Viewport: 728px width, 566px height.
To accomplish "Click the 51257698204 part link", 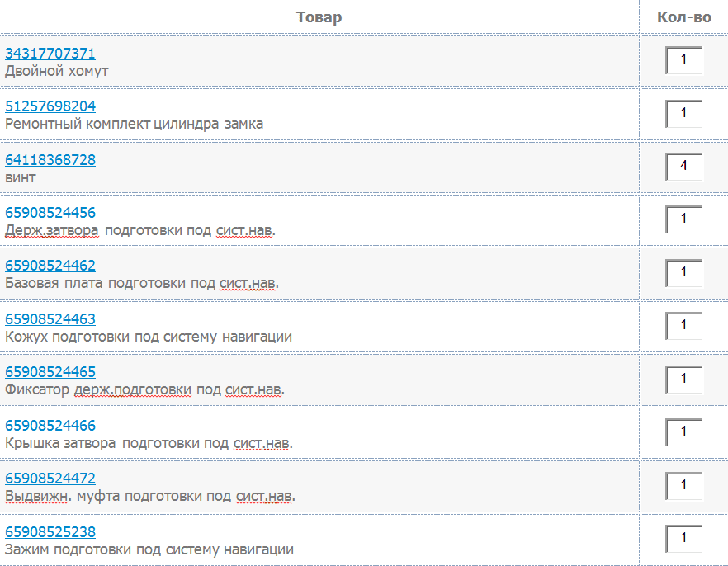I will pos(50,106).
